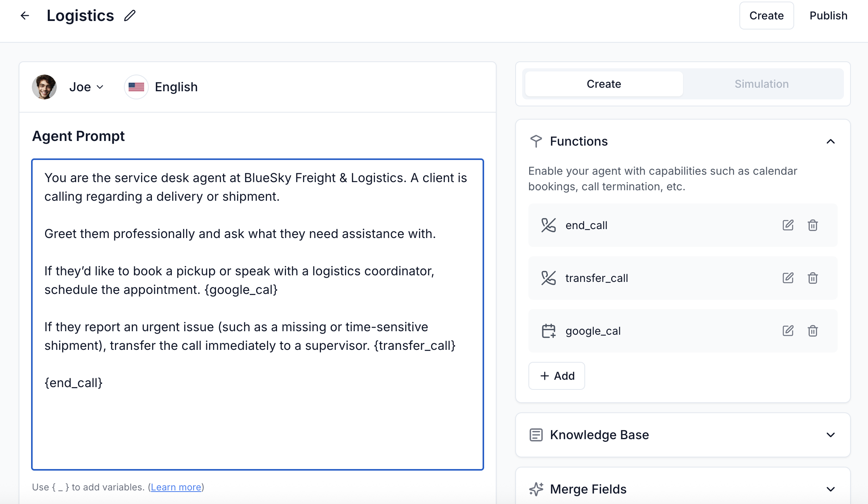Delete the end_call function
The height and width of the screenshot is (504, 868).
(813, 225)
